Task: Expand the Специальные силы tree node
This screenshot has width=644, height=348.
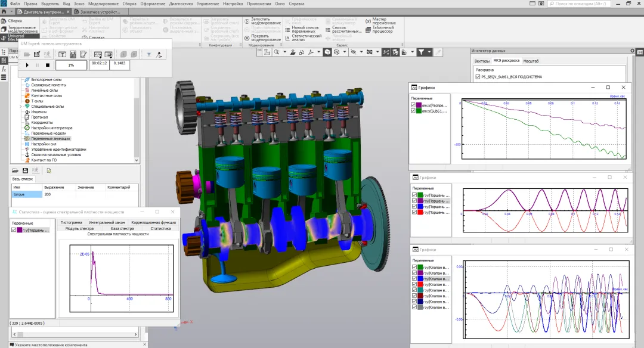Action: coord(21,107)
